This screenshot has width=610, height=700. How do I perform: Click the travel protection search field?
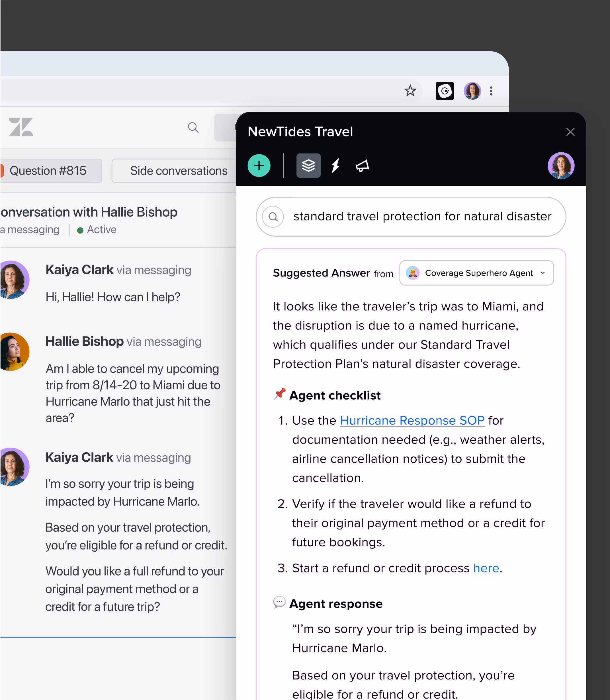tap(422, 216)
